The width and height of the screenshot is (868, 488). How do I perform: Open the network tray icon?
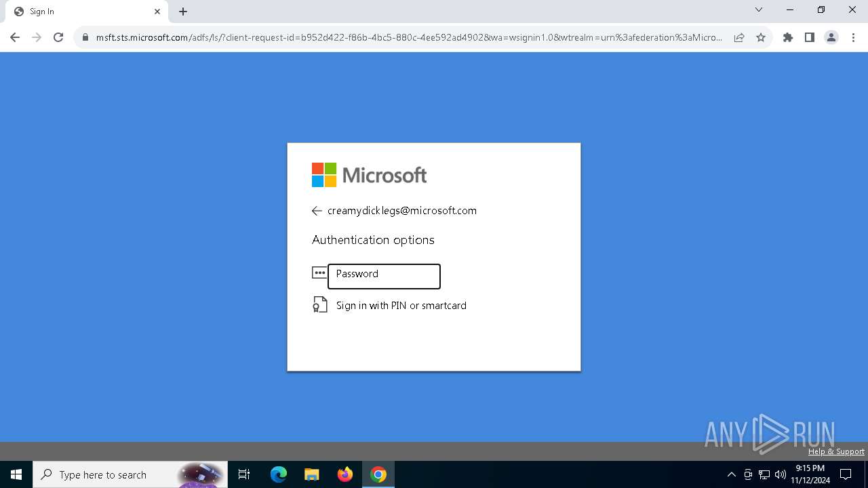point(764,474)
